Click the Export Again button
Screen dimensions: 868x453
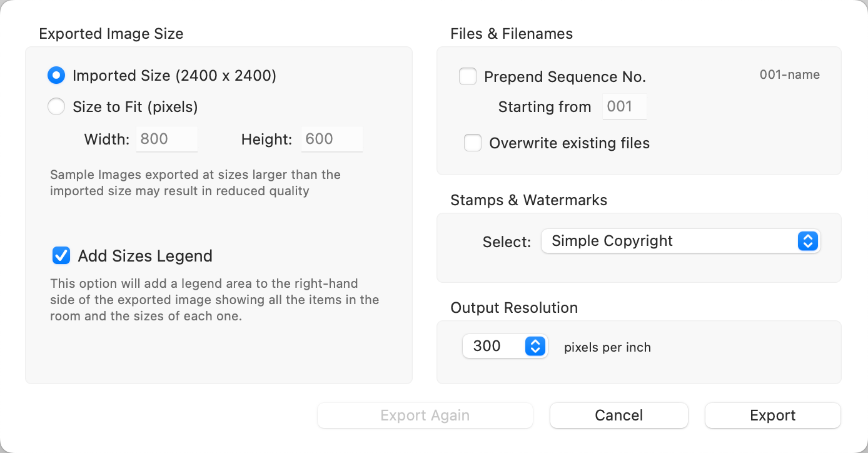point(425,415)
